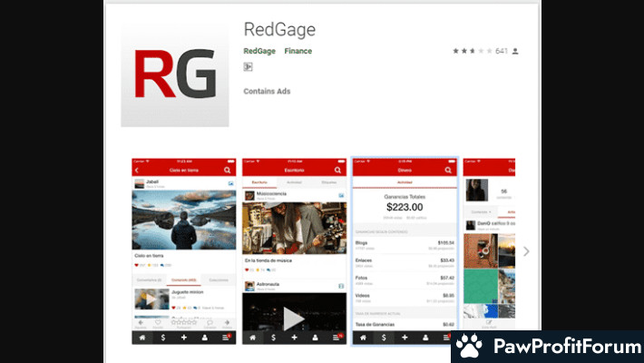Click the content rating badge icon
This screenshot has width=644, height=363.
[x=248, y=66]
